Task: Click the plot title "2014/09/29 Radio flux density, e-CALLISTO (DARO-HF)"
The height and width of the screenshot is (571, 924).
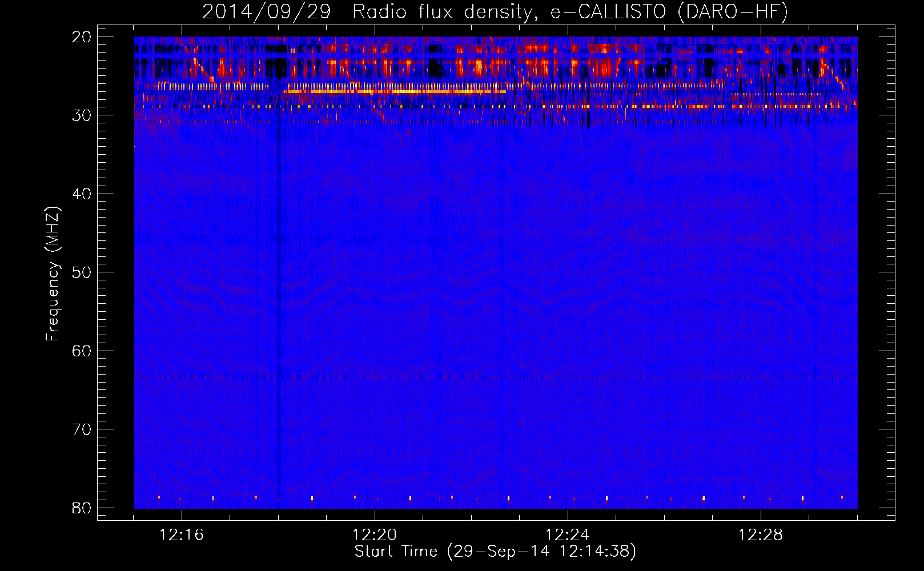Action: pos(495,11)
